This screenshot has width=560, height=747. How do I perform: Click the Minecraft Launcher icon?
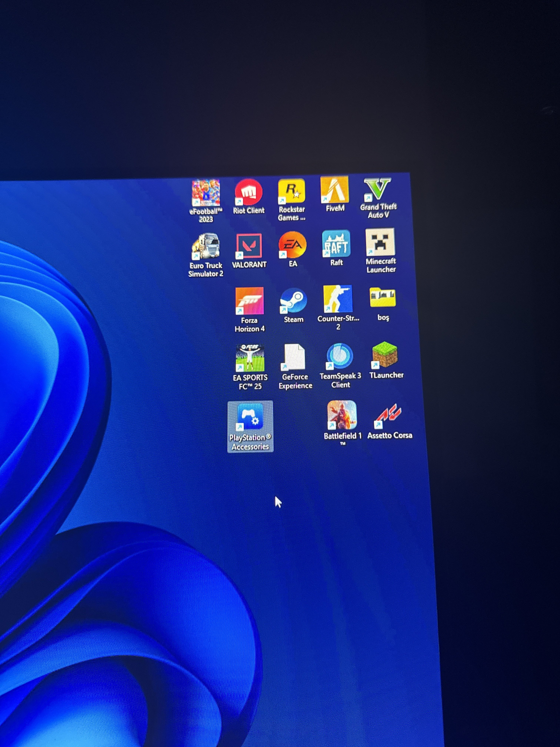pyautogui.click(x=380, y=242)
